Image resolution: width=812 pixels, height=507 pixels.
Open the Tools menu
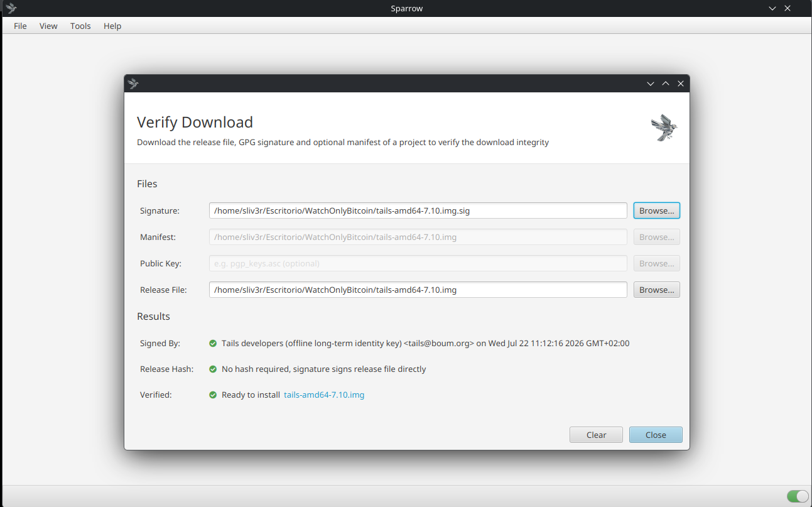pos(80,26)
